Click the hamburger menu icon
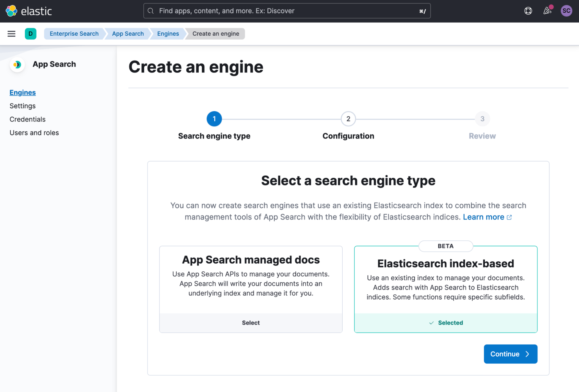This screenshot has width=579, height=392. point(11,34)
